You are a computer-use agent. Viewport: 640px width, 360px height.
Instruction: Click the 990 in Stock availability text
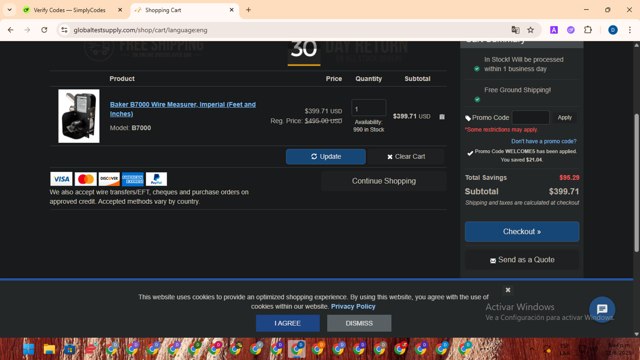click(369, 129)
